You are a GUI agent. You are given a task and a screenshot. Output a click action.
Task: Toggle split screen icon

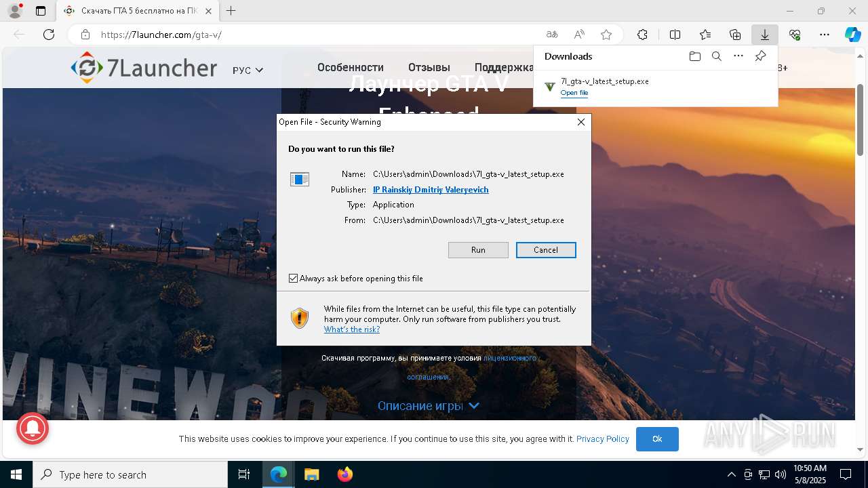pyautogui.click(x=675, y=35)
